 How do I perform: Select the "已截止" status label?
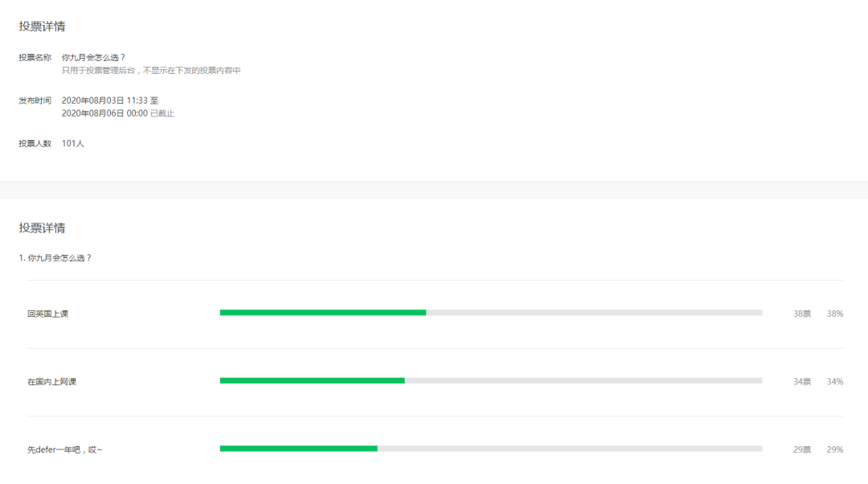coord(162,113)
